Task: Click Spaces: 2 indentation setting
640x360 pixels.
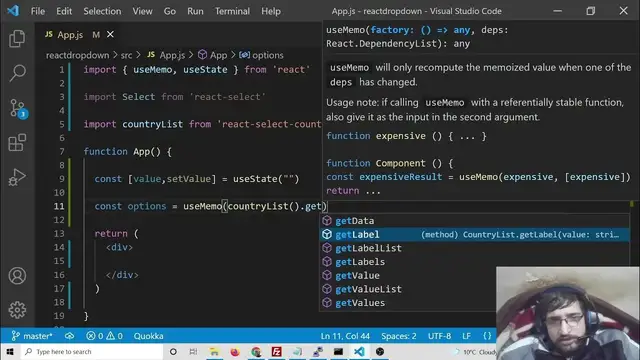Action: [x=399, y=336]
